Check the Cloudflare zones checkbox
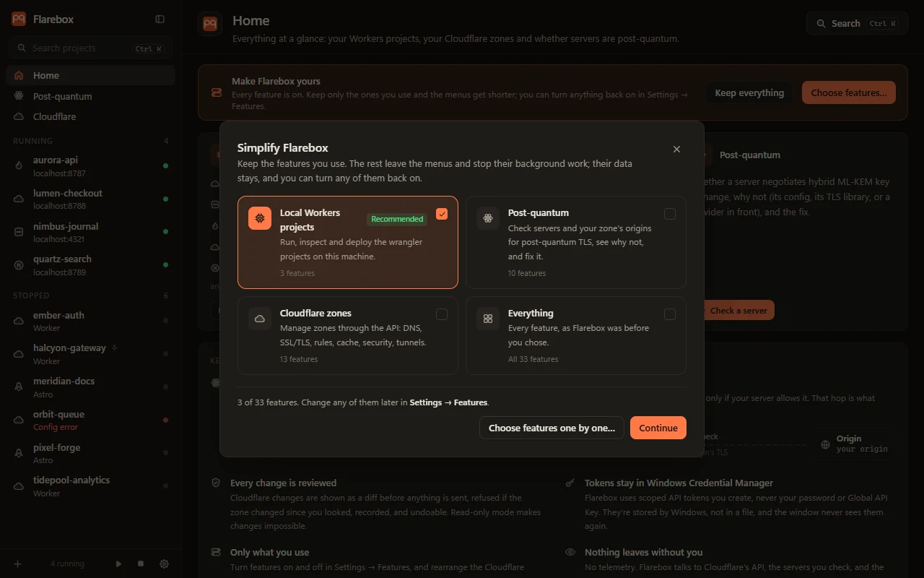This screenshot has height=578, width=924. (x=442, y=314)
